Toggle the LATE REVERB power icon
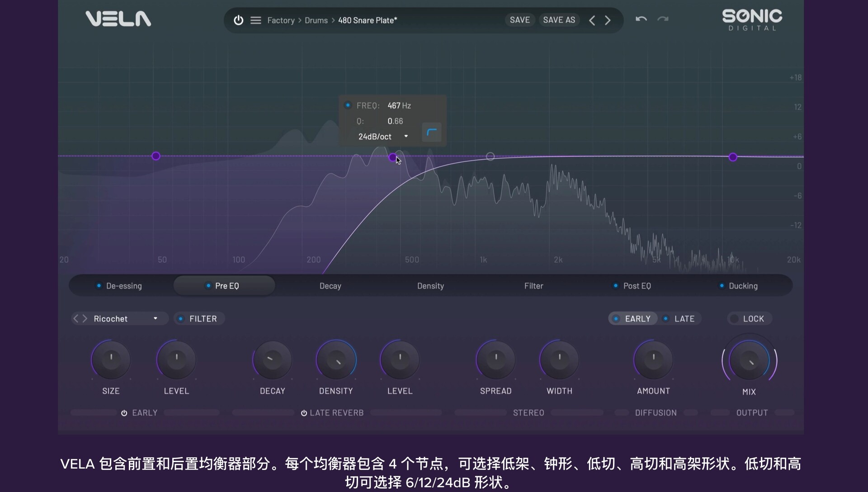The height and width of the screenshot is (492, 868). point(304,413)
